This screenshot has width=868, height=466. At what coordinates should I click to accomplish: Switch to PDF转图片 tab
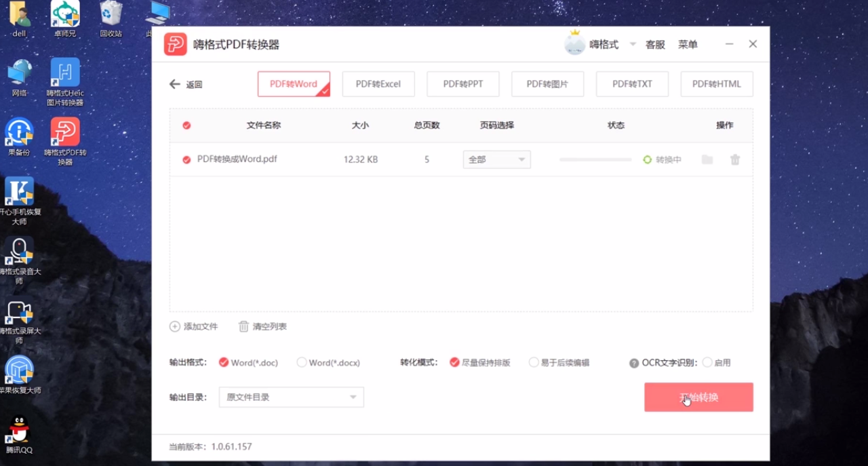pyautogui.click(x=547, y=84)
